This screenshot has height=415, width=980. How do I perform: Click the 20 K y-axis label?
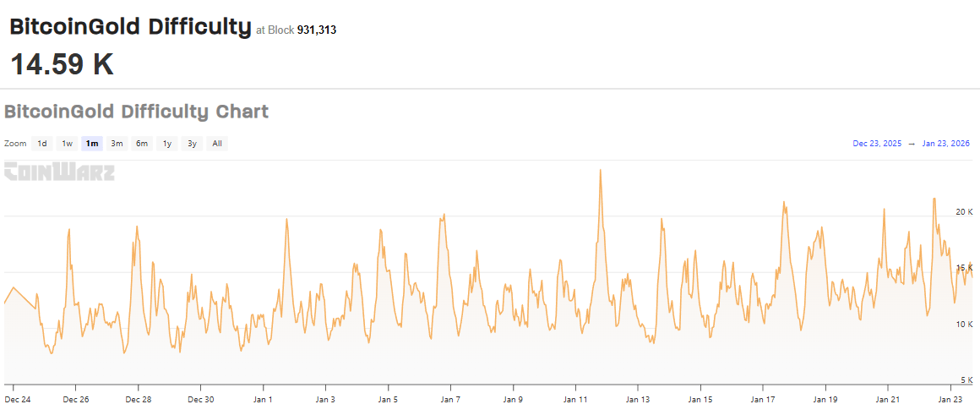pyautogui.click(x=965, y=211)
